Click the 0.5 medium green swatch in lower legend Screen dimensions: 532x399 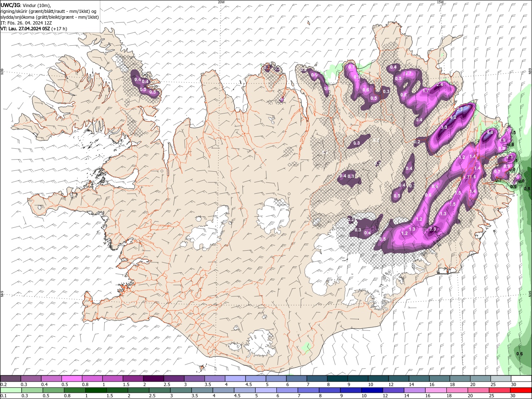53,390
